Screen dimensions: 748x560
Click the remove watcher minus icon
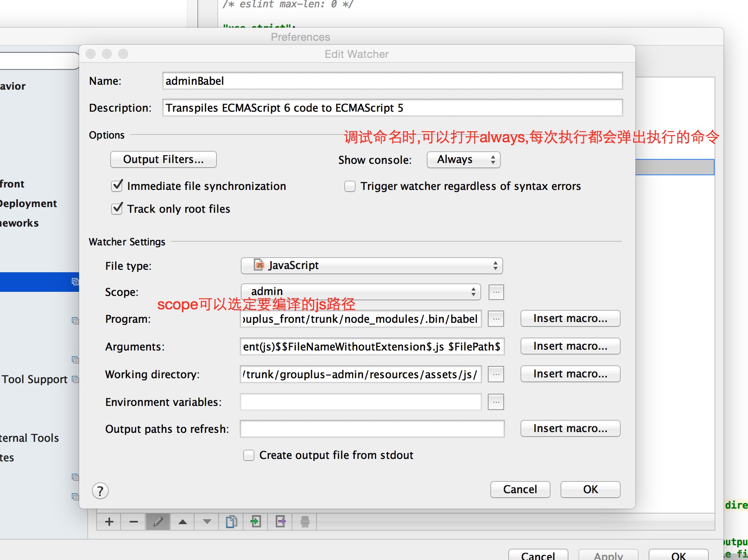point(133,522)
